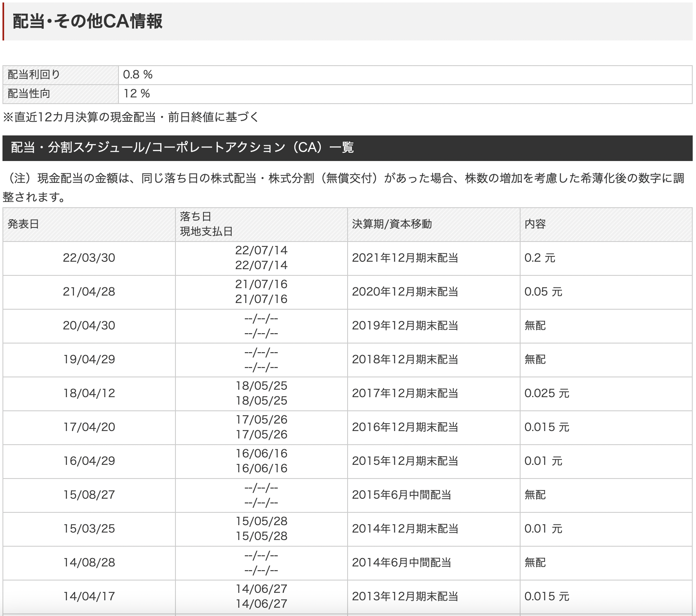Viewport: 696px width, 616px height.
Task: Click 0.015 元 in the 2016年12月期末 row
Action: click(x=547, y=427)
